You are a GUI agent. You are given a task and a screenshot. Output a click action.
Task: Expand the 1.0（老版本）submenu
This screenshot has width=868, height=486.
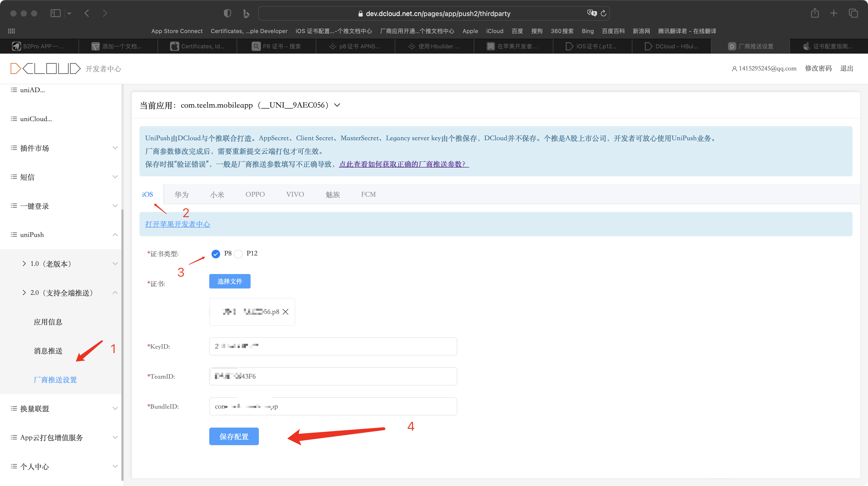[115, 264]
